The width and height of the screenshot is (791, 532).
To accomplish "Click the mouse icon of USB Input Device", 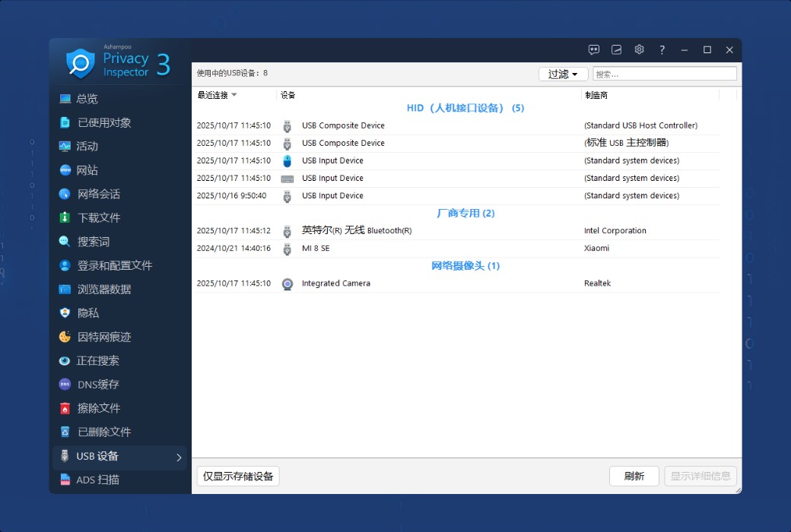I will point(287,160).
